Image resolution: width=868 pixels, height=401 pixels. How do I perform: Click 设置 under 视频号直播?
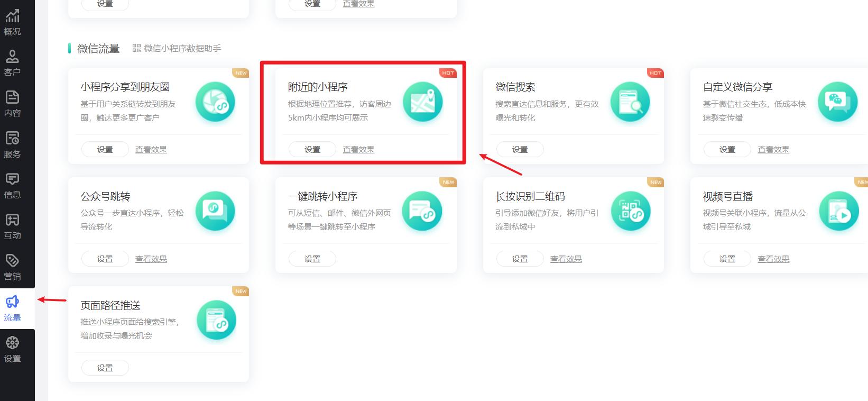(x=727, y=259)
